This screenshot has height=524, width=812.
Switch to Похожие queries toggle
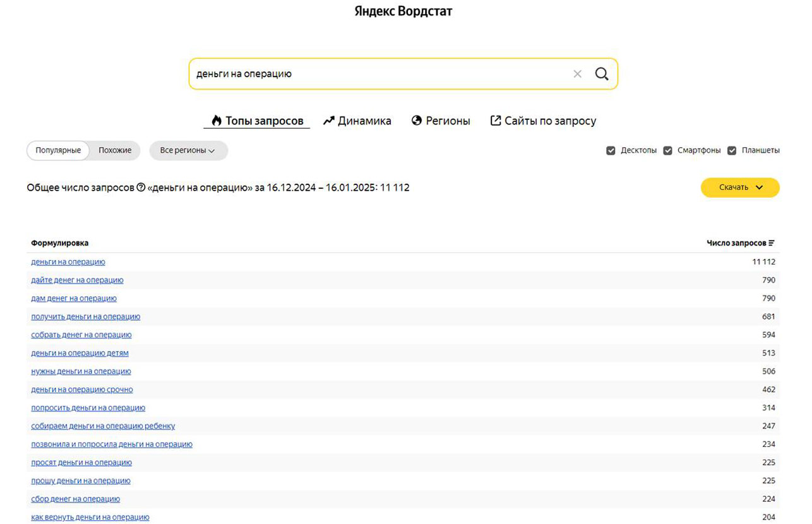pos(115,150)
